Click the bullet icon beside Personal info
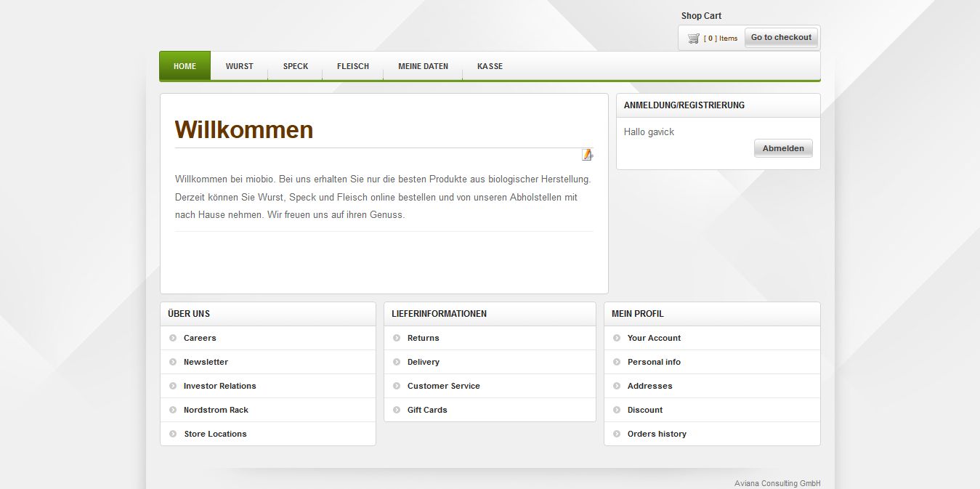Viewport: 980px width, 489px height. (617, 362)
